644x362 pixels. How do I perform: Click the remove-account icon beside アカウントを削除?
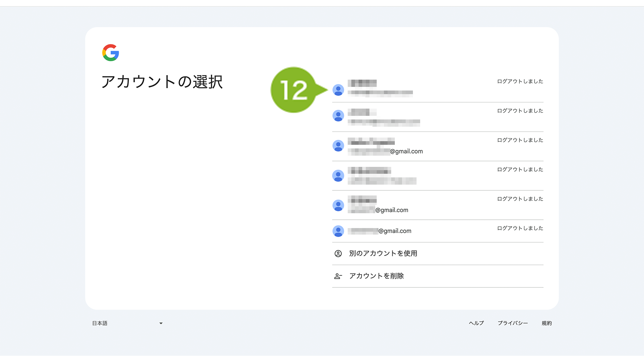(338, 276)
